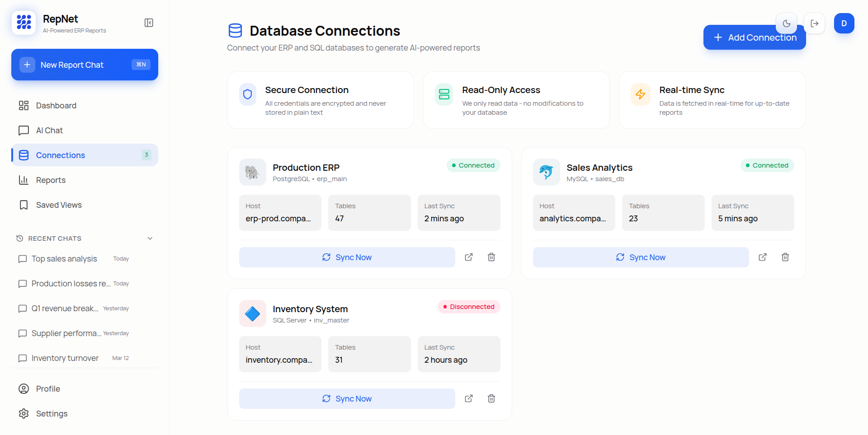
Task: Open user avatar D menu
Action: 844,23
